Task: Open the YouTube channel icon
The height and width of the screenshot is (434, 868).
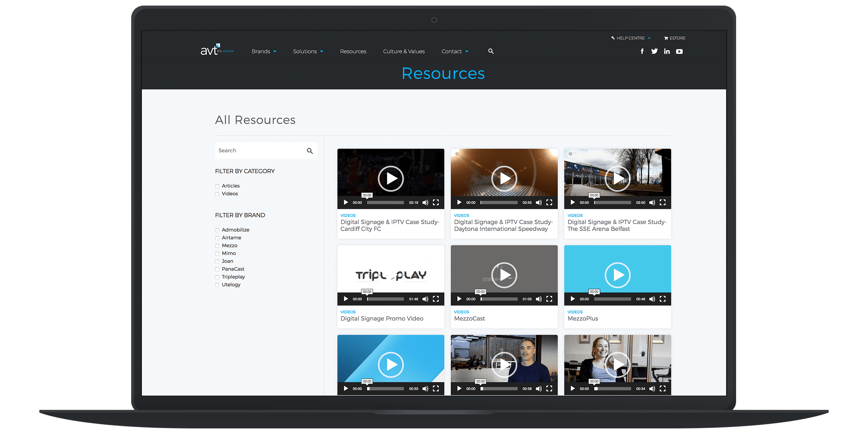Action: tap(679, 51)
